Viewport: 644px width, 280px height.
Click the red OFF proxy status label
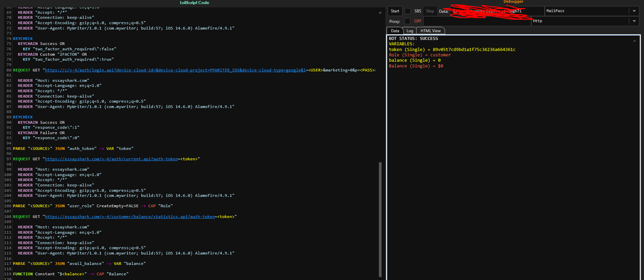coord(418,21)
